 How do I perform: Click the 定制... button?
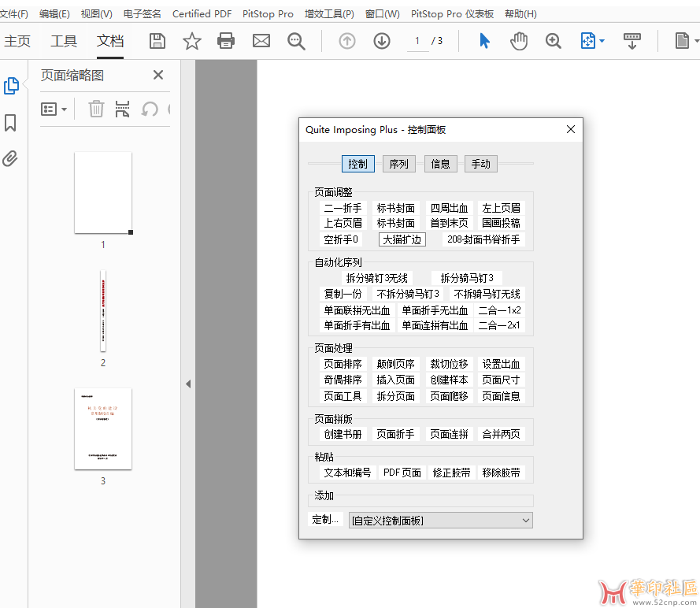[x=325, y=520]
